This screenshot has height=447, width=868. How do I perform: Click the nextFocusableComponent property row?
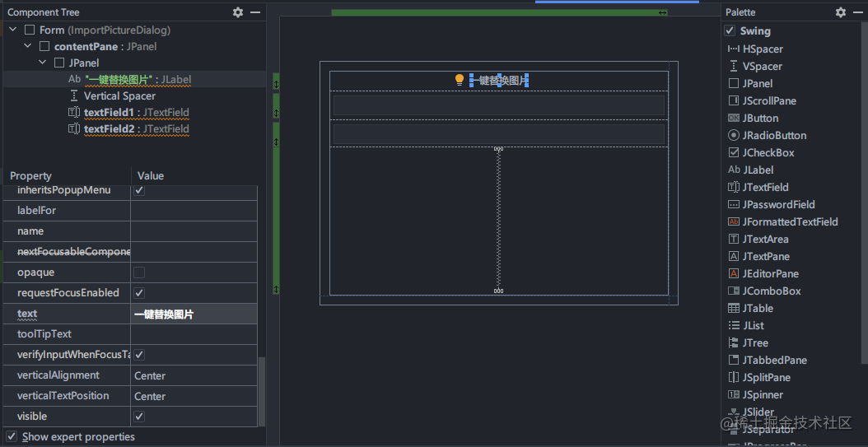click(x=130, y=252)
